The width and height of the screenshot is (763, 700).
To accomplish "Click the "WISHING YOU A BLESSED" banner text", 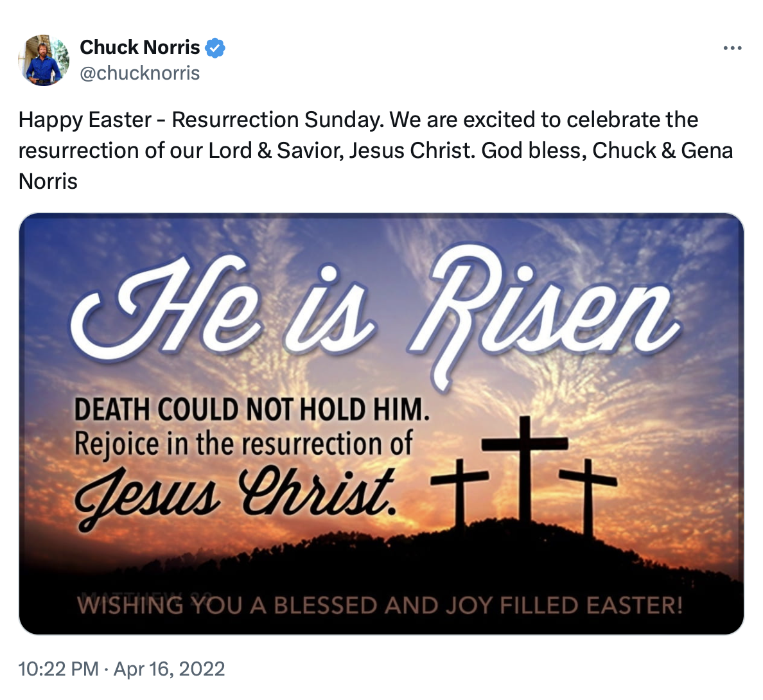I will pos(379,606).
